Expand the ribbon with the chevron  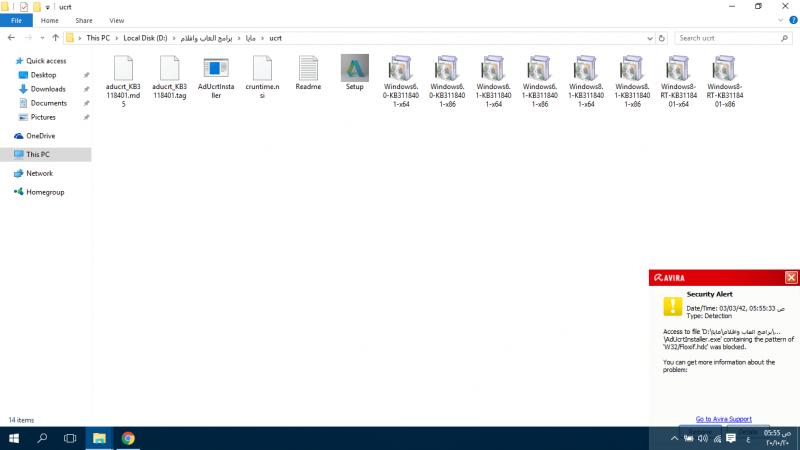coord(780,20)
